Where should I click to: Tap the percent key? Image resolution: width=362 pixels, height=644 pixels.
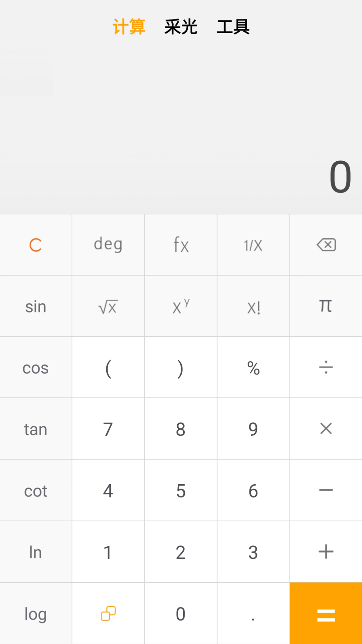coord(253,368)
